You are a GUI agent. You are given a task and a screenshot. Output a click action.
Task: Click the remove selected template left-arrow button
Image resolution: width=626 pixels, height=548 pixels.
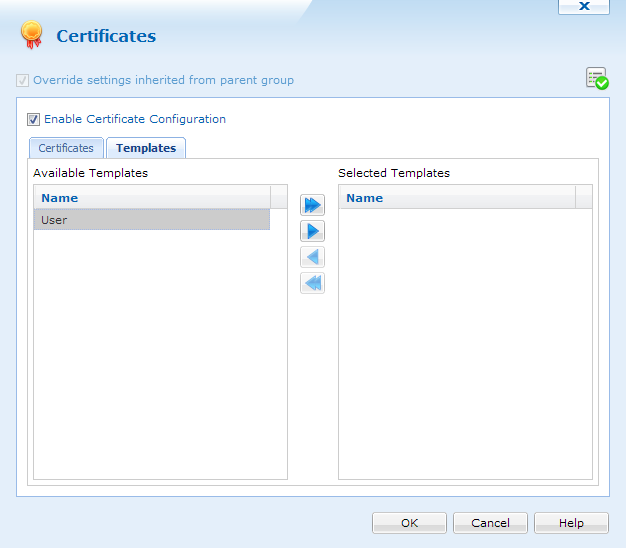[312, 257]
